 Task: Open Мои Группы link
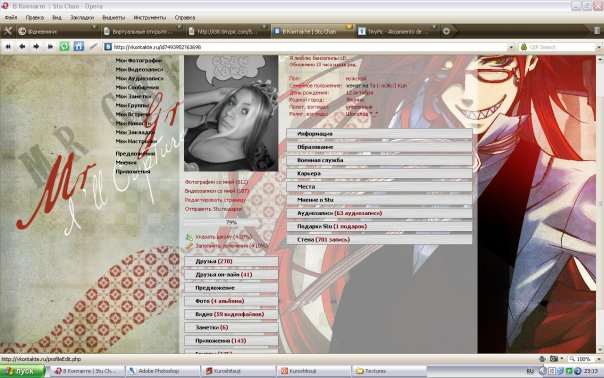133,105
